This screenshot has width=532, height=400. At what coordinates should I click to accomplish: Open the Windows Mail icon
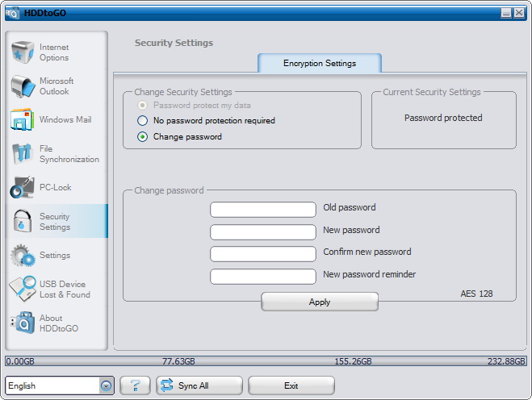pos(23,119)
